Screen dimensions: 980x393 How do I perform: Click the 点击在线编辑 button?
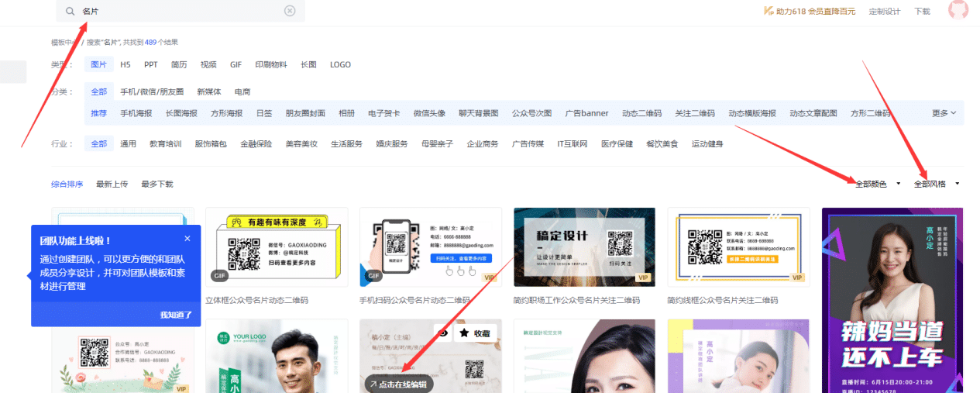(x=400, y=384)
